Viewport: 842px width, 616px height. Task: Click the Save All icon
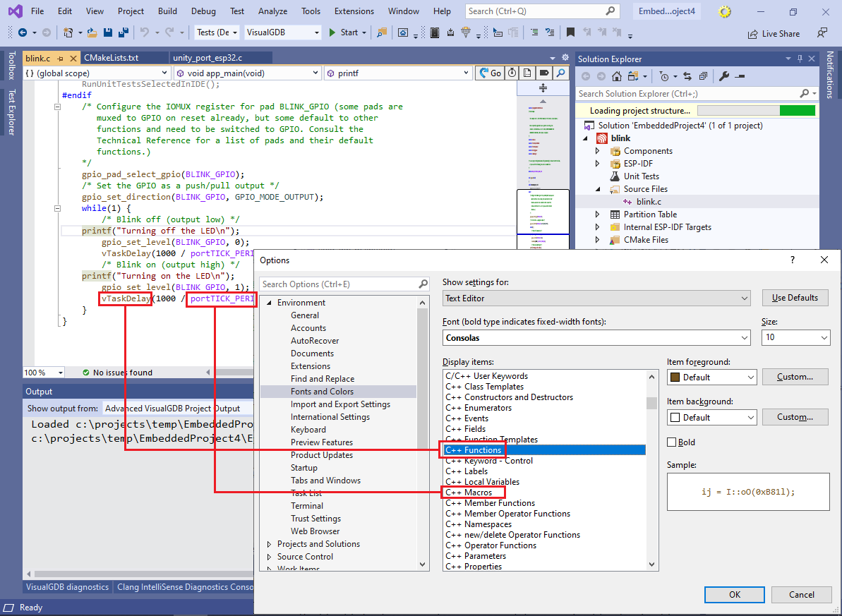pyautogui.click(x=123, y=32)
